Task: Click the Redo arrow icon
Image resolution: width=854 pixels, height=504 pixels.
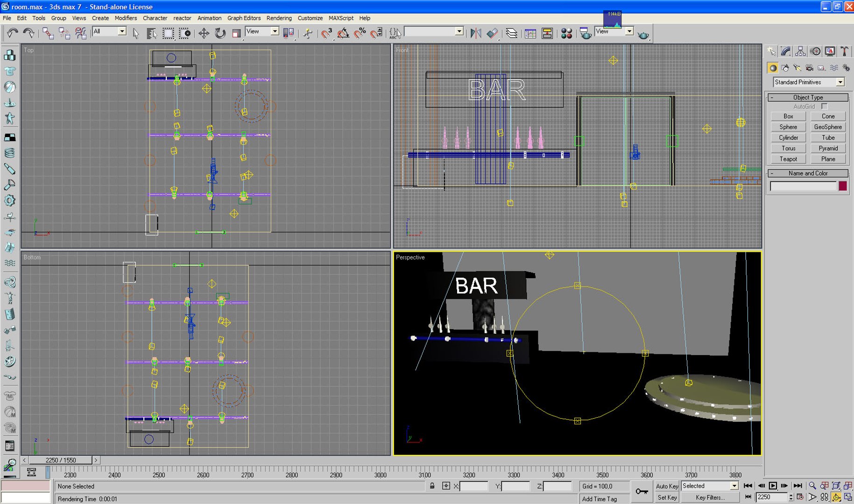Action: tap(28, 33)
